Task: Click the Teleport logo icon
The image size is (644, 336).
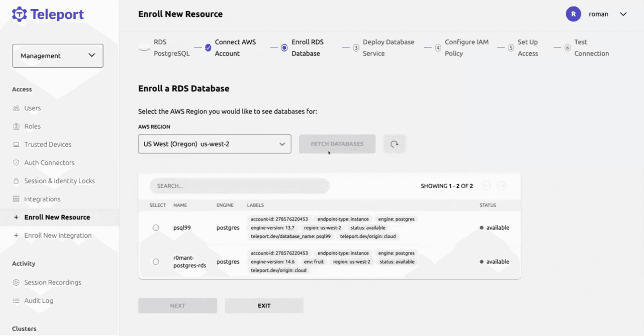Action: pos(19,14)
